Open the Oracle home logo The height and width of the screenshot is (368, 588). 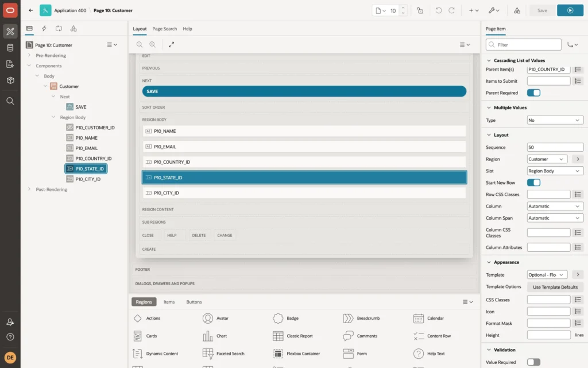[10, 10]
